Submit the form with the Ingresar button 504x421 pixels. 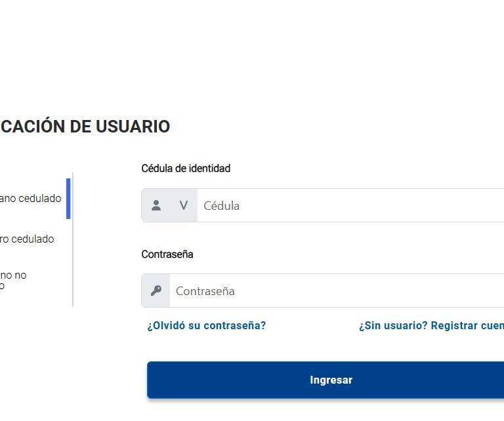click(x=325, y=380)
